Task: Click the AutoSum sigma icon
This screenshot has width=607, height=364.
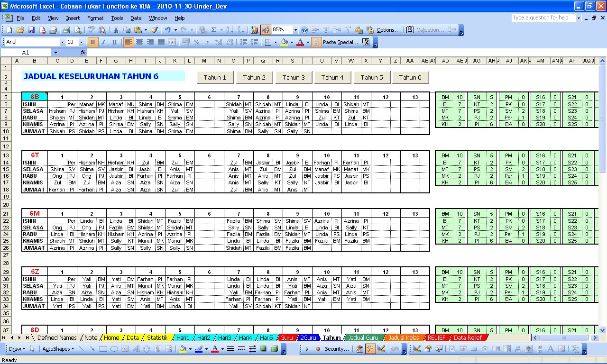Action: pos(214,30)
